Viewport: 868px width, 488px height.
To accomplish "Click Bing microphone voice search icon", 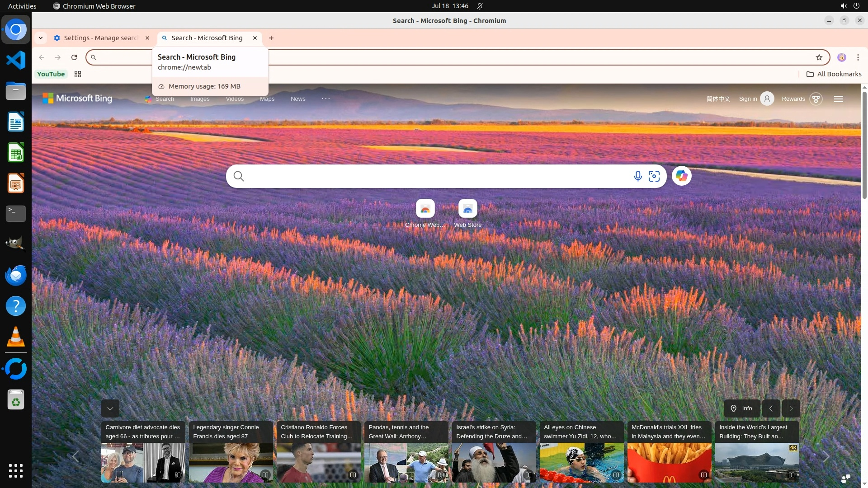I will (x=637, y=176).
